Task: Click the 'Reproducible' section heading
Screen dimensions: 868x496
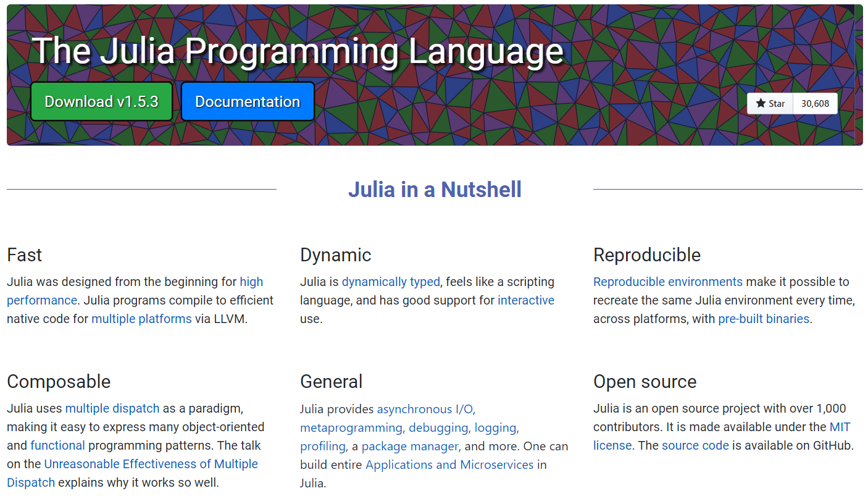Action: click(647, 254)
